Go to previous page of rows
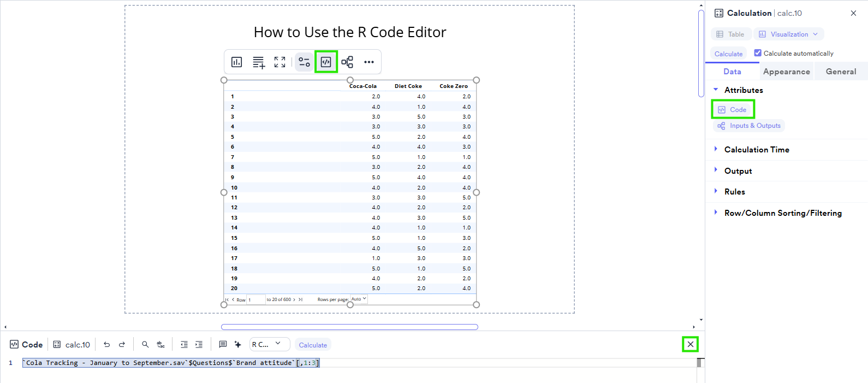868x383 pixels. [233, 299]
